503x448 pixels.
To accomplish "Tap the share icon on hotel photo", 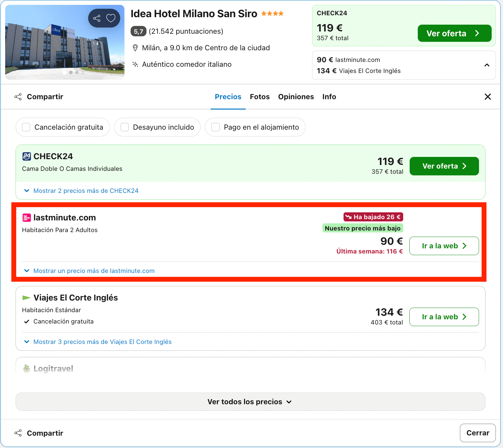I will pyautogui.click(x=97, y=18).
